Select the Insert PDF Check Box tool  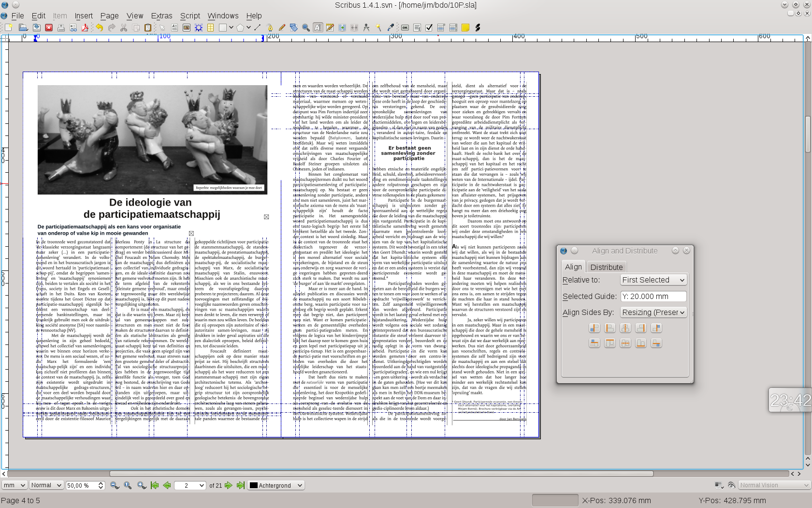pyautogui.click(x=429, y=28)
